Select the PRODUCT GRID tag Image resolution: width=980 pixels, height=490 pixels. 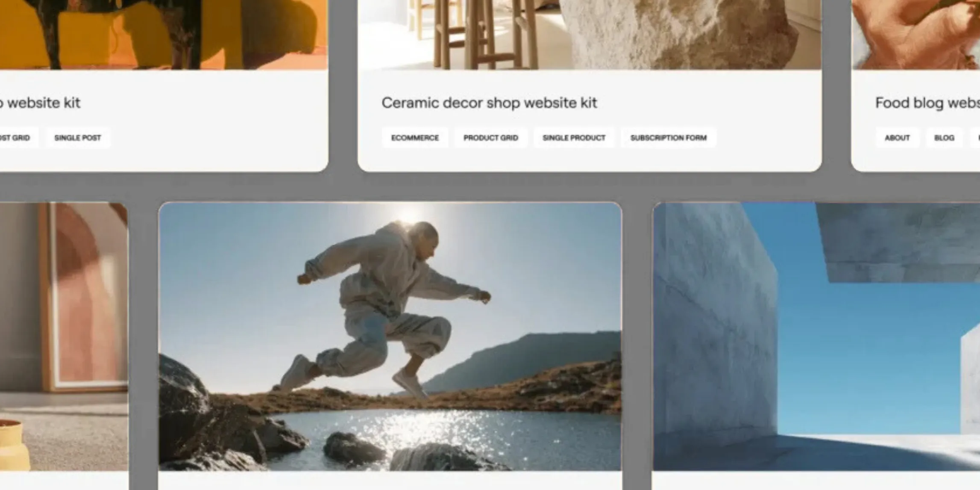point(490,138)
